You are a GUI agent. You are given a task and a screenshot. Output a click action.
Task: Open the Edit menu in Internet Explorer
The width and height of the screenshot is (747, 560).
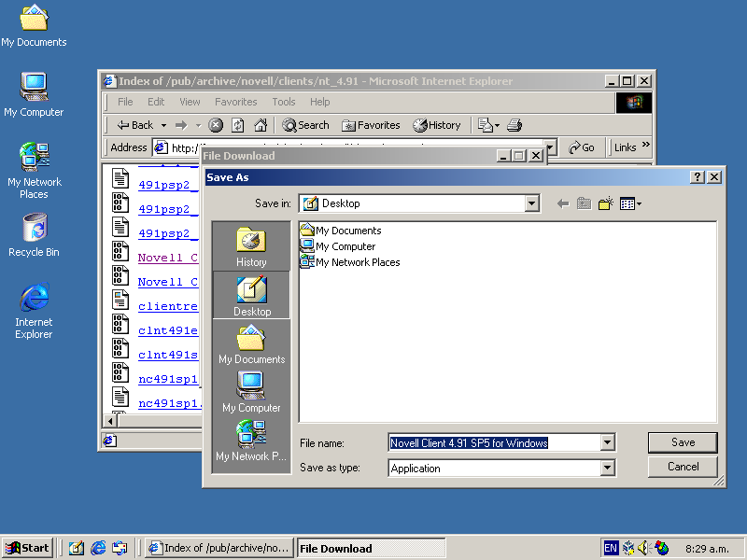tap(156, 102)
